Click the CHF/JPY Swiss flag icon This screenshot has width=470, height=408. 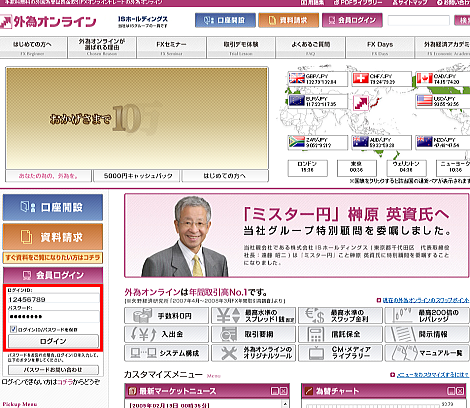[x=360, y=78]
